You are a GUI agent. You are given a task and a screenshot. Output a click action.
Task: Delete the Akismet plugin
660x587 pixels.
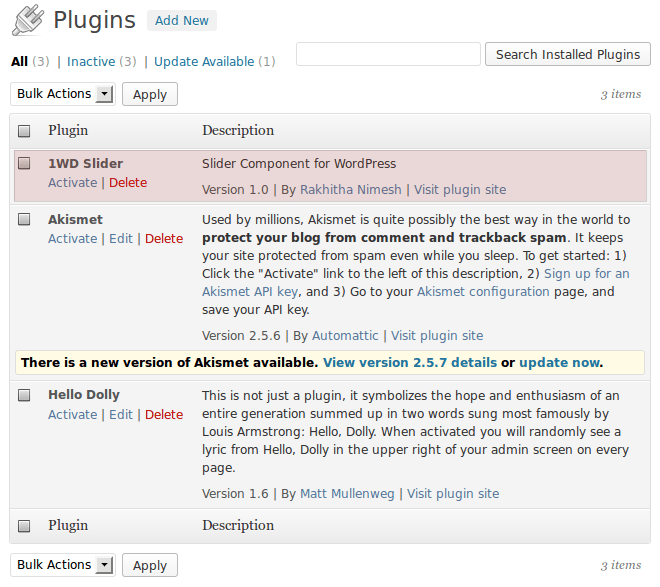click(x=164, y=239)
